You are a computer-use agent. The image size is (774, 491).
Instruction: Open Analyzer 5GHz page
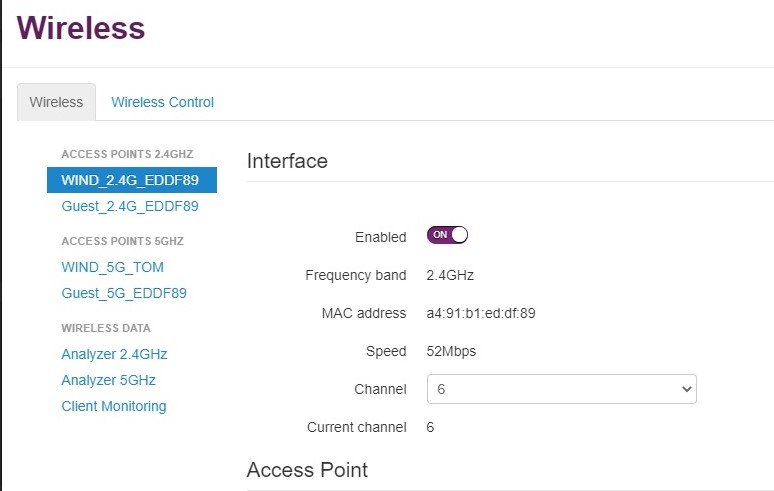click(x=109, y=380)
